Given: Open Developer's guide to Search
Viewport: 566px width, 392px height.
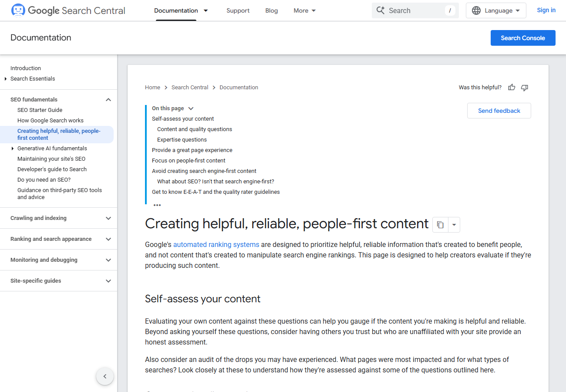Looking at the screenshot, I should point(52,169).
